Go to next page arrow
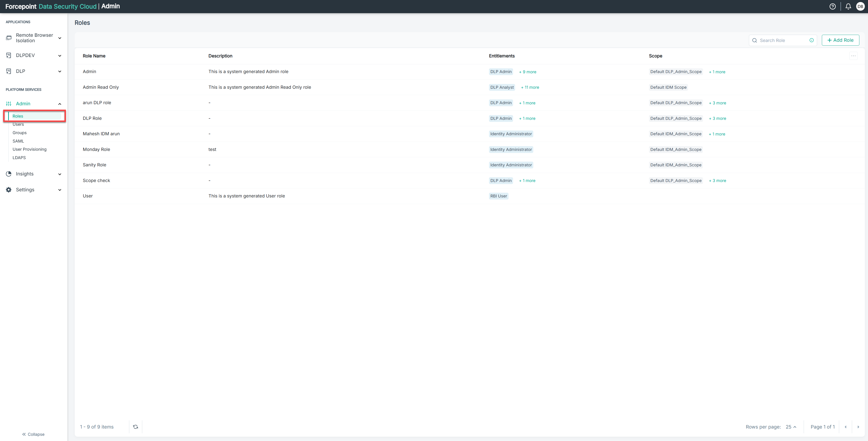This screenshot has width=868, height=441. tap(858, 426)
